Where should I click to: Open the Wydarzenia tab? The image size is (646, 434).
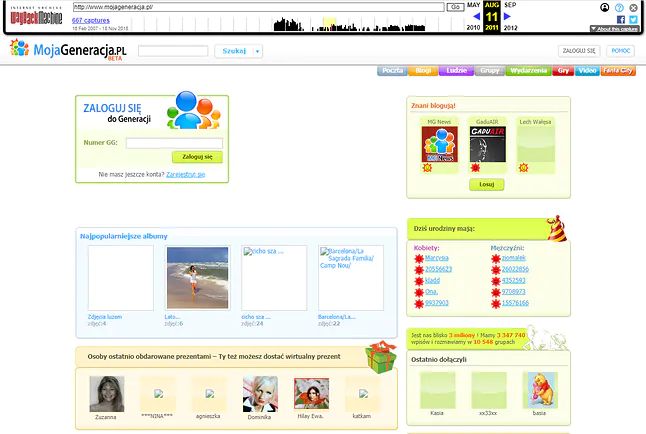[529, 70]
